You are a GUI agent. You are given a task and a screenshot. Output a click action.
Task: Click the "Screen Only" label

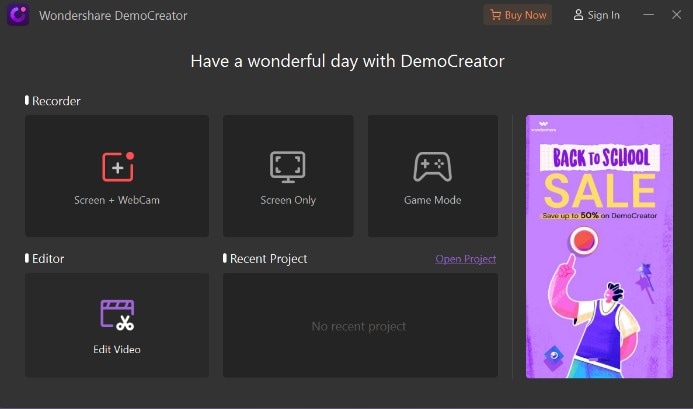point(288,200)
